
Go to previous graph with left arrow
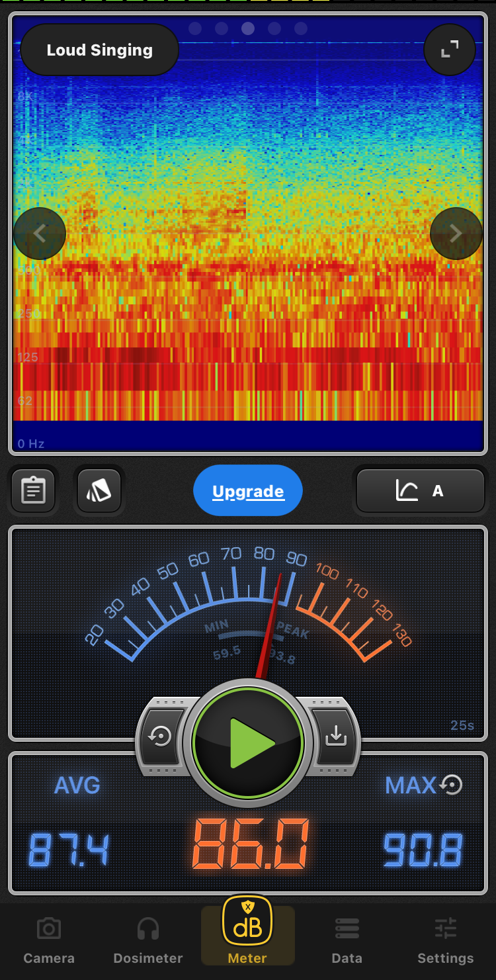(x=40, y=234)
